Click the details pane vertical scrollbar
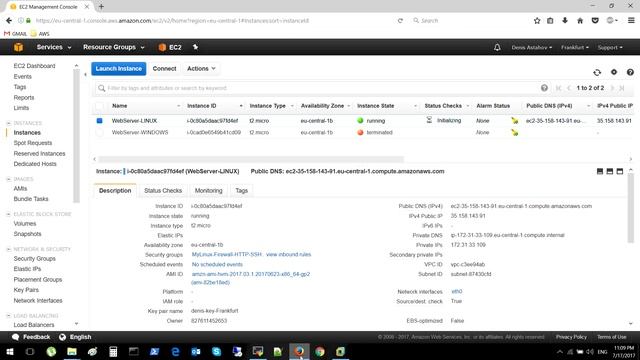The width and height of the screenshot is (640, 360). (x=631, y=208)
